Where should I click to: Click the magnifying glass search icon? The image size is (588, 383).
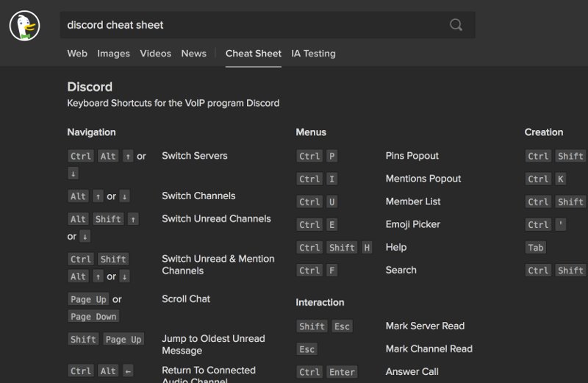456,25
